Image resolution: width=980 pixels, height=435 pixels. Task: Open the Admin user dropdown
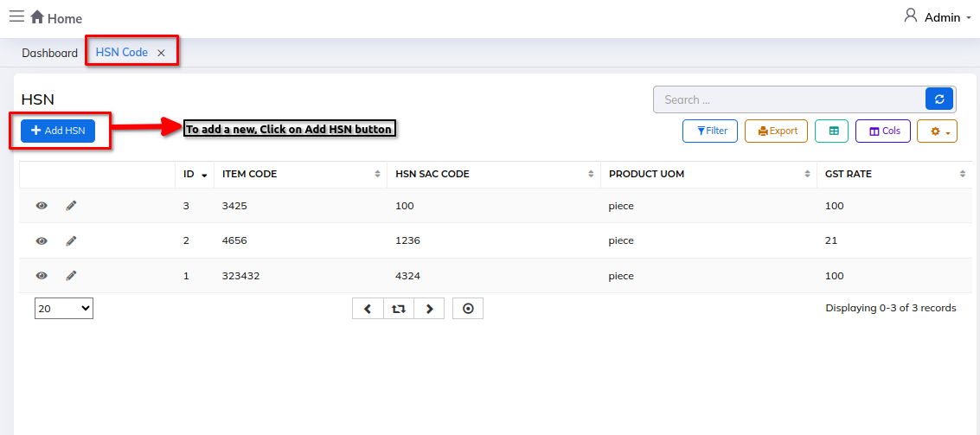(938, 17)
